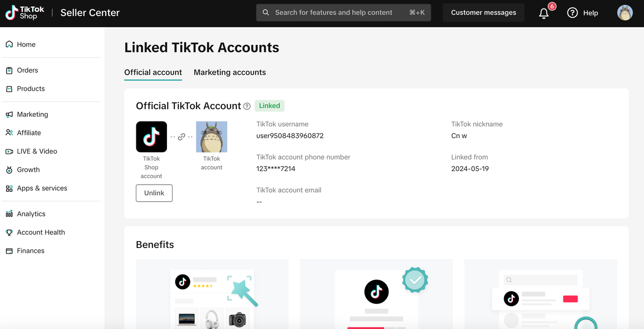Viewport: 644px width, 329px height.
Task: Open the profile avatar in header
Action: pos(625,13)
